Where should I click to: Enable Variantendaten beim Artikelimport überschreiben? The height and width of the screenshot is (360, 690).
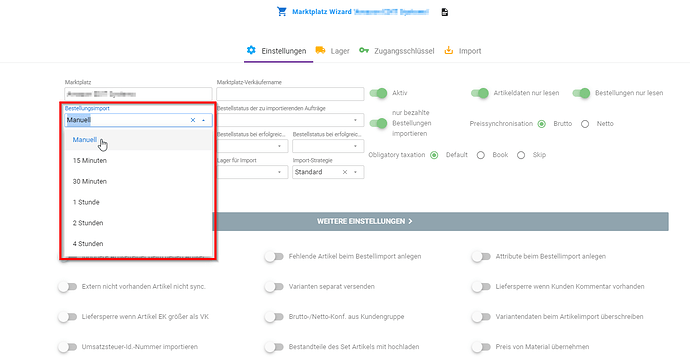point(481,317)
